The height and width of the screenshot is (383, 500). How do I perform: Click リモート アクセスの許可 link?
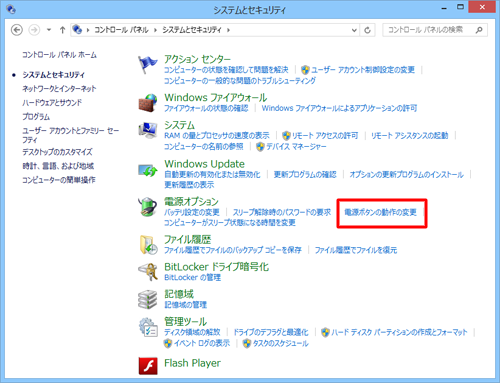tap(325, 136)
